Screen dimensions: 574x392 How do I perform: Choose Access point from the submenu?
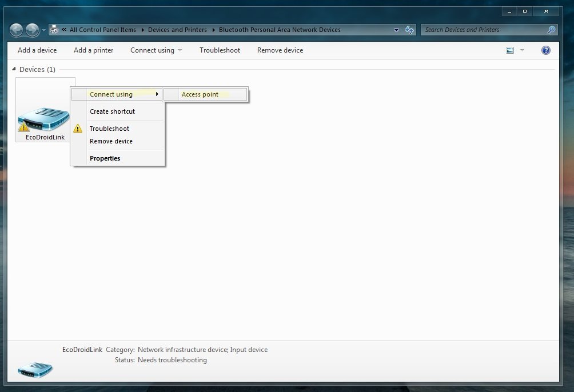200,94
